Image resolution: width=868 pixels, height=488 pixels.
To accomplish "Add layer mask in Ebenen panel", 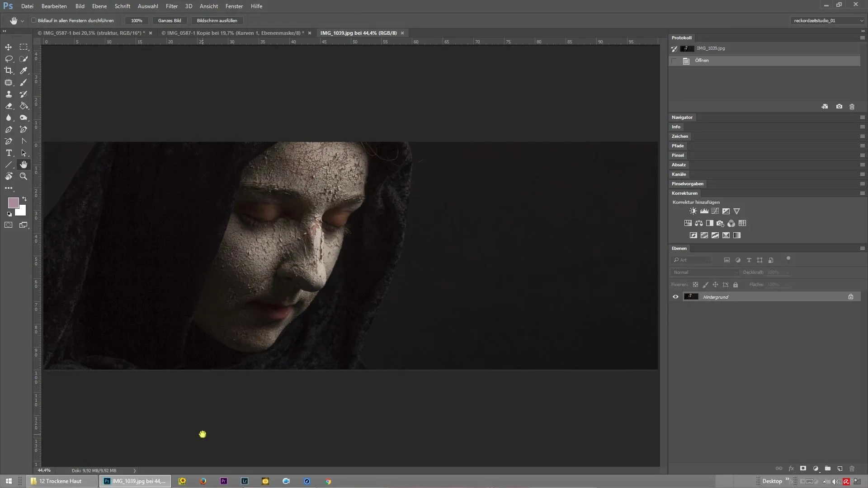I will 803,469.
